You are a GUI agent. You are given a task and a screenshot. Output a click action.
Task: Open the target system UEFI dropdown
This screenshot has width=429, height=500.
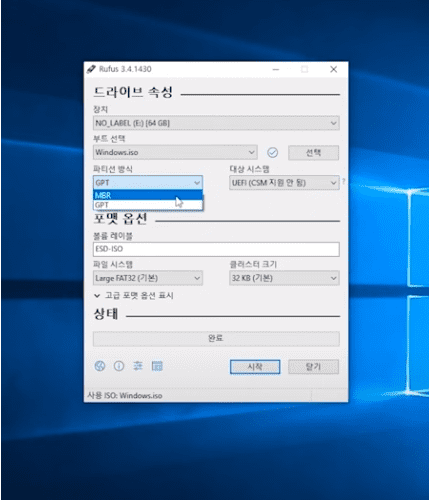[284, 183]
